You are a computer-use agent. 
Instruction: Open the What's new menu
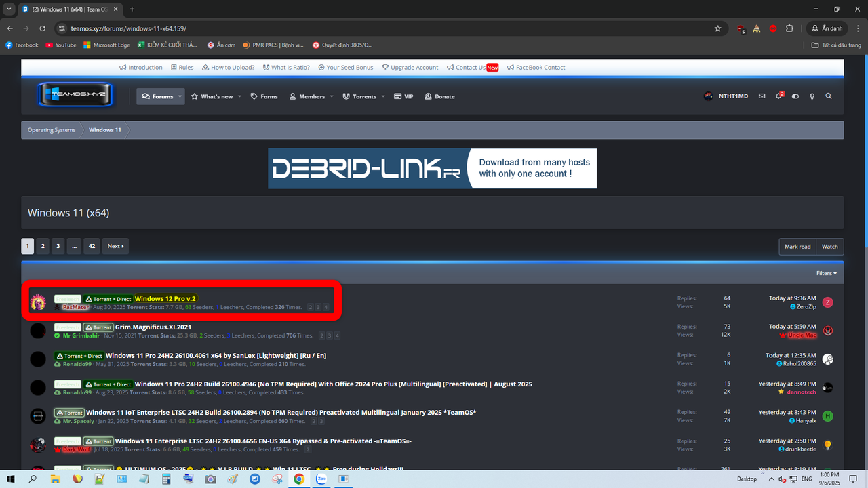pos(212,96)
